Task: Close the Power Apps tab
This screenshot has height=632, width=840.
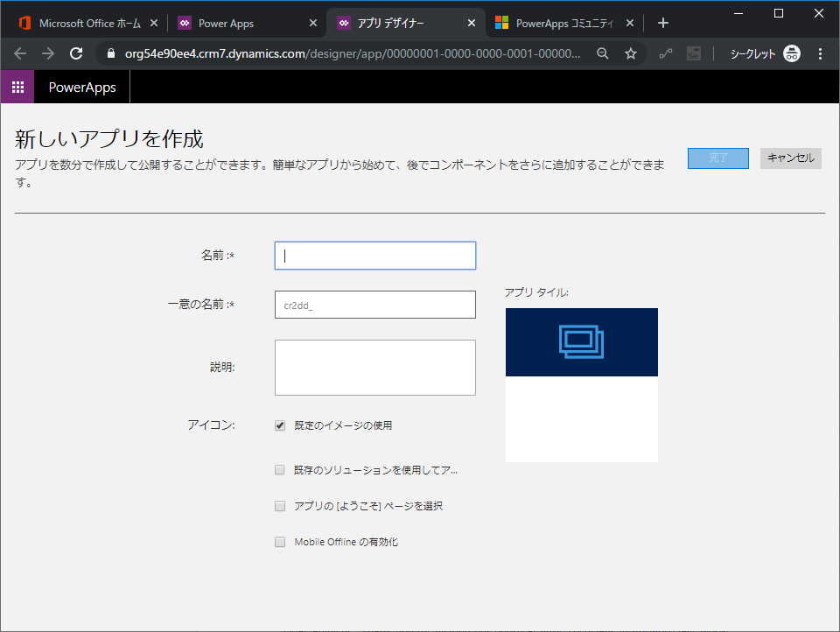Action: coord(313,23)
